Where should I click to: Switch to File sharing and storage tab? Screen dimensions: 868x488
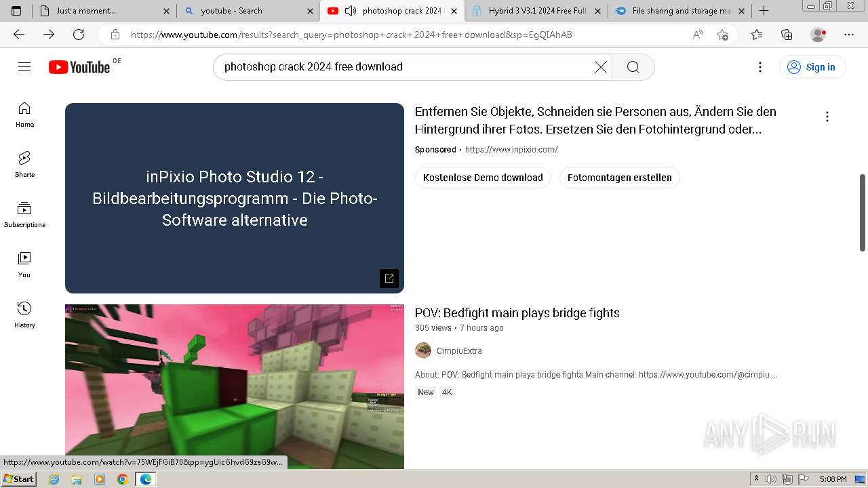(x=679, y=11)
